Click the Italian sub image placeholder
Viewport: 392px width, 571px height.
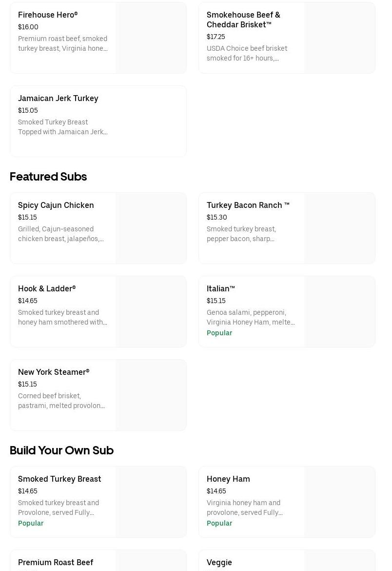click(x=339, y=312)
